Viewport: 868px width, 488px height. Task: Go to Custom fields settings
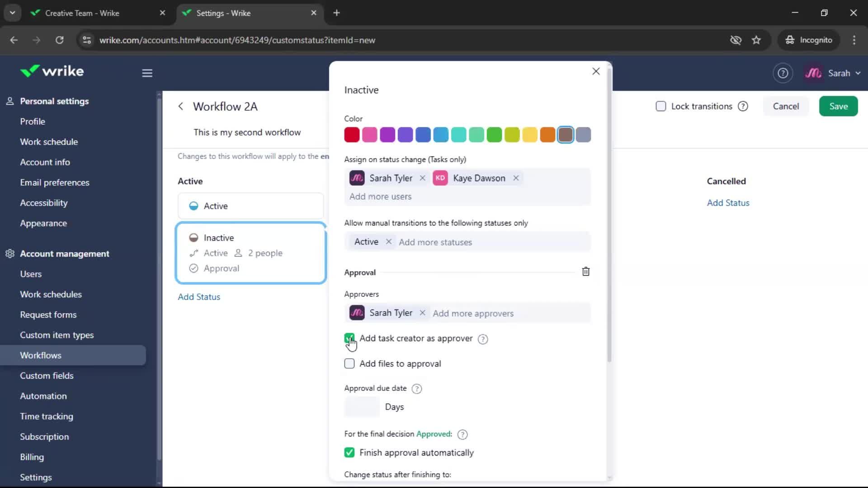[x=47, y=375]
